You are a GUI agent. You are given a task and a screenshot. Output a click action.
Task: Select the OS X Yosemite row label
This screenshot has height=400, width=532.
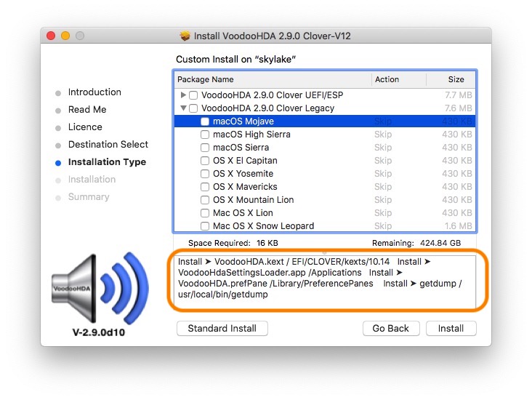click(x=243, y=174)
